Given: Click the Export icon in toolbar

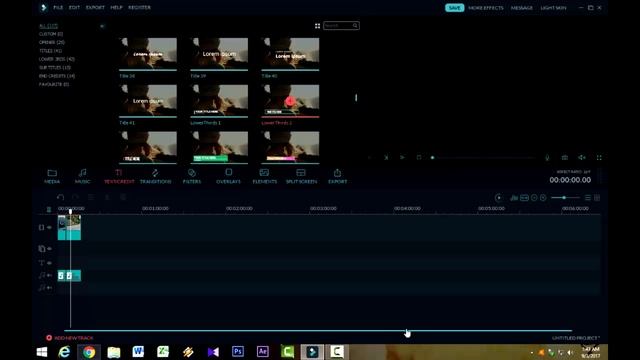Looking at the screenshot, I should click(338, 176).
